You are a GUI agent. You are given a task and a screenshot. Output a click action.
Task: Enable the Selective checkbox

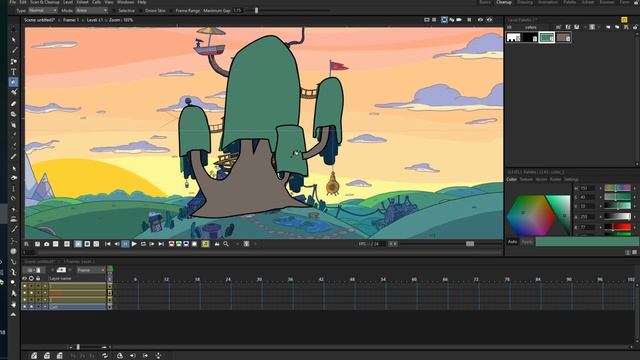click(x=114, y=11)
